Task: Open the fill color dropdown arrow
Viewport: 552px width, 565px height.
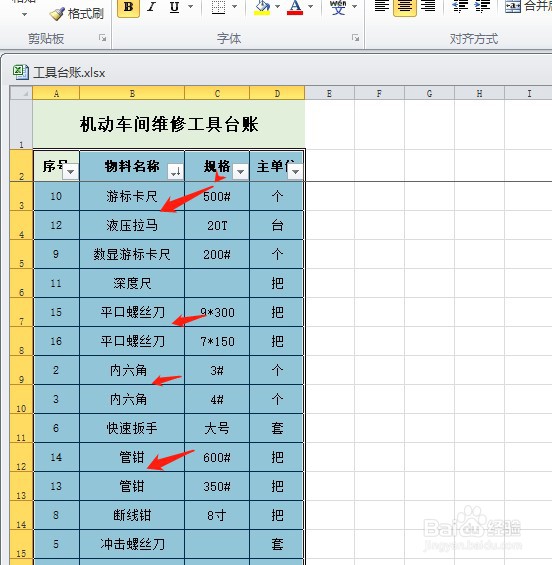Action: 277,6
